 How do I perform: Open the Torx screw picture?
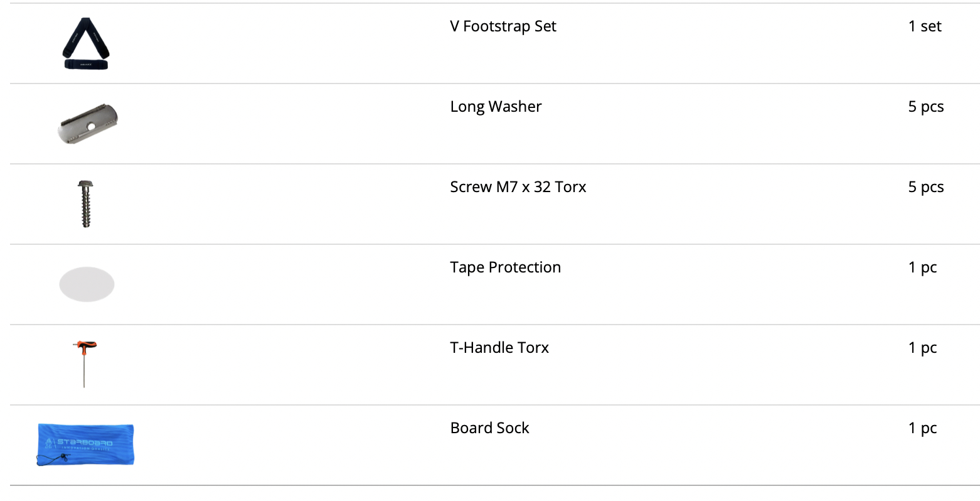(86, 204)
